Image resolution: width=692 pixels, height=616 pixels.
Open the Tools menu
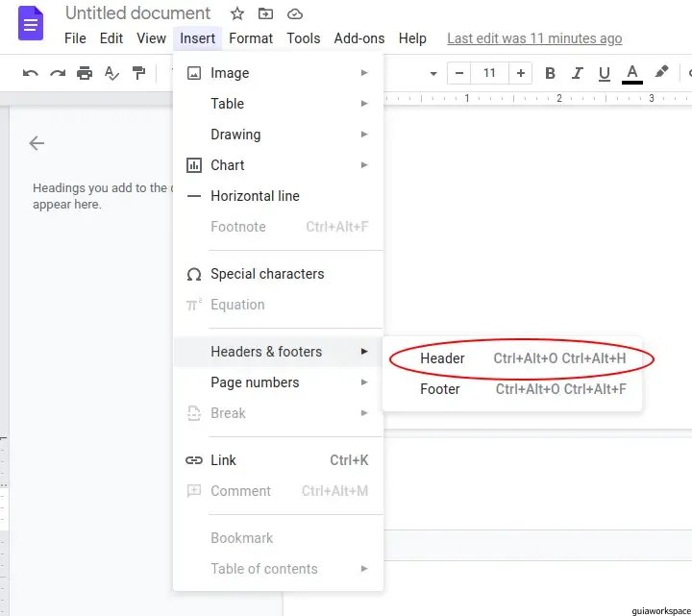[303, 38]
